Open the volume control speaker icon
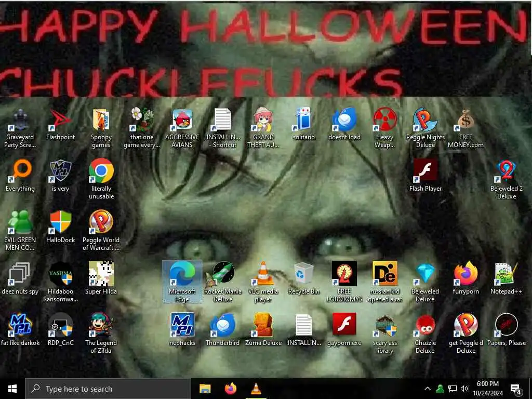 pyautogui.click(x=464, y=389)
